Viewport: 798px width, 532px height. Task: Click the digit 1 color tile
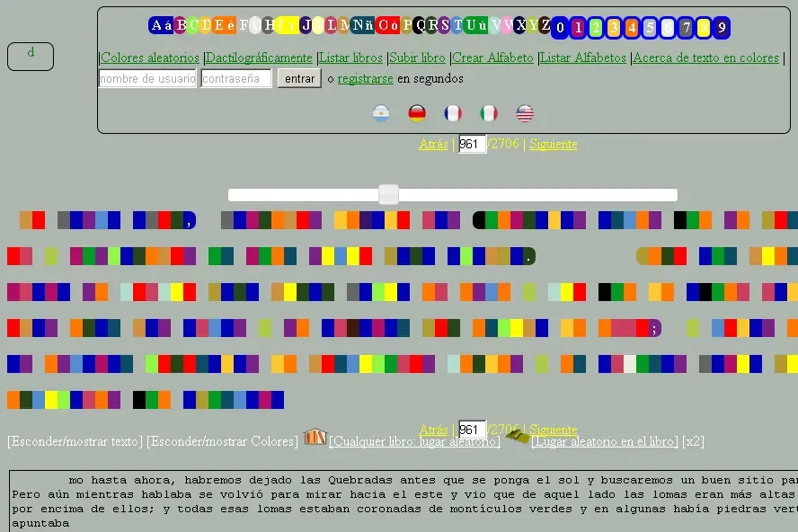[578, 28]
